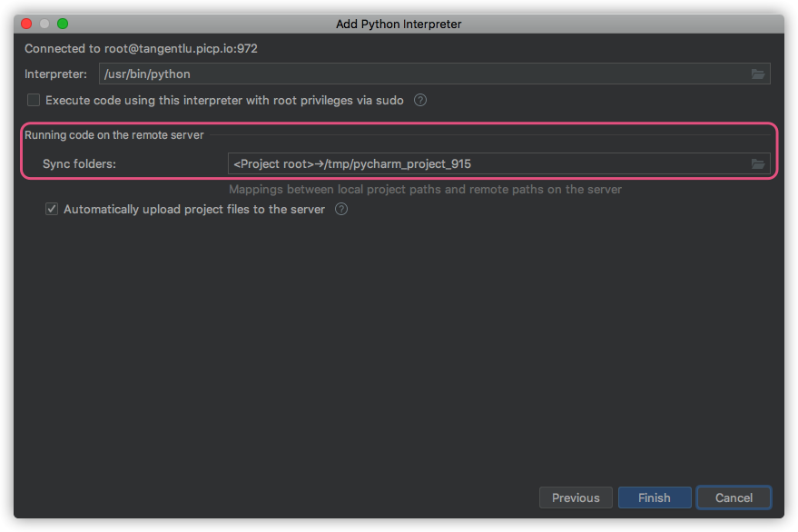Enable the run with root privileges via sudo checkbox
This screenshot has height=532, width=798.
pyautogui.click(x=34, y=101)
